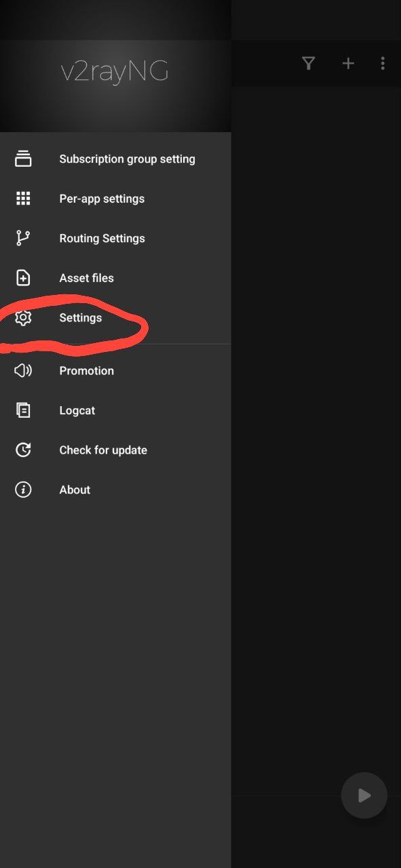The height and width of the screenshot is (868, 401).
Task: Tap the plus icon to add config
Action: 348,64
